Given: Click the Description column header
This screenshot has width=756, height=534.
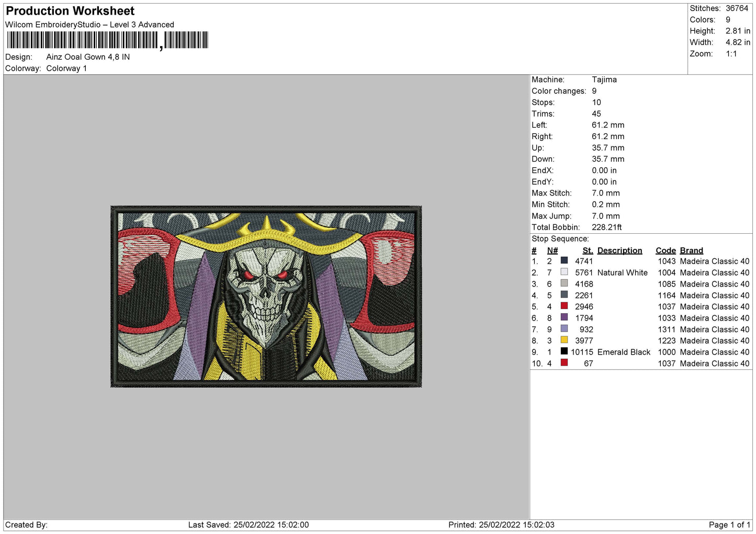Looking at the screenshot, I should 619,251.
